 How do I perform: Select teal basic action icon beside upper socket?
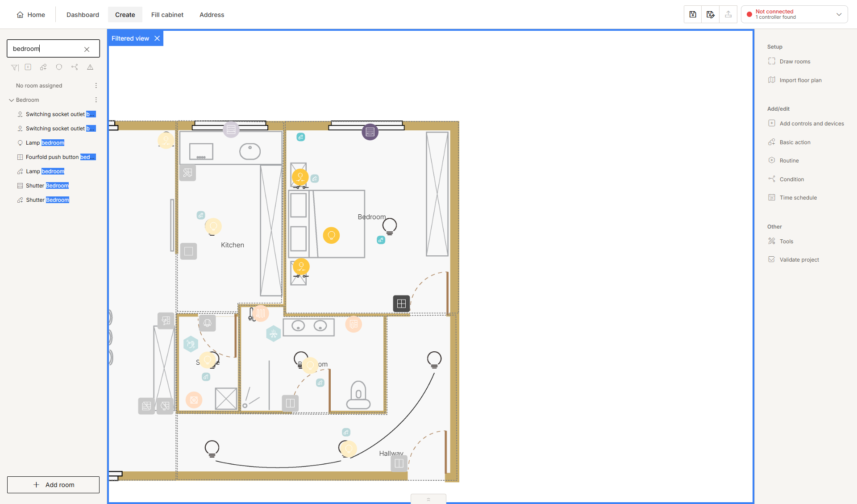tap(315, 179)
